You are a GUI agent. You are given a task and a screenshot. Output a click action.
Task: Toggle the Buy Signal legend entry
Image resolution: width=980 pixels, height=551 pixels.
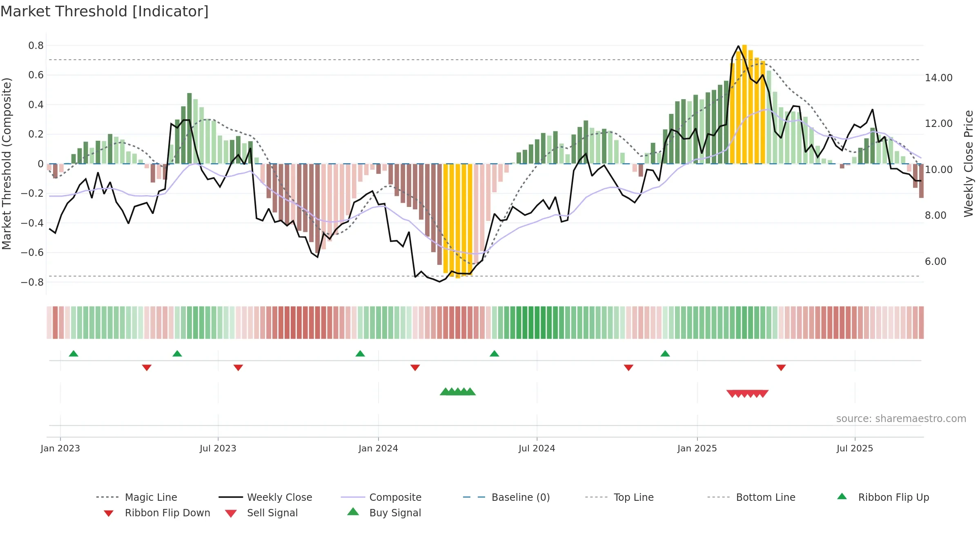click(384, 513)
